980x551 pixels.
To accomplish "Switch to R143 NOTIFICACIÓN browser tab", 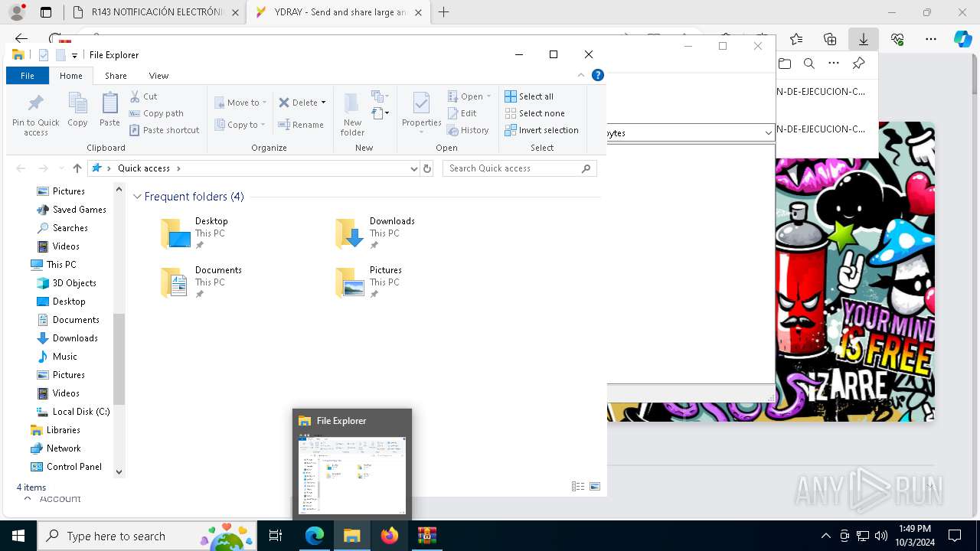I will pos(157,12).
